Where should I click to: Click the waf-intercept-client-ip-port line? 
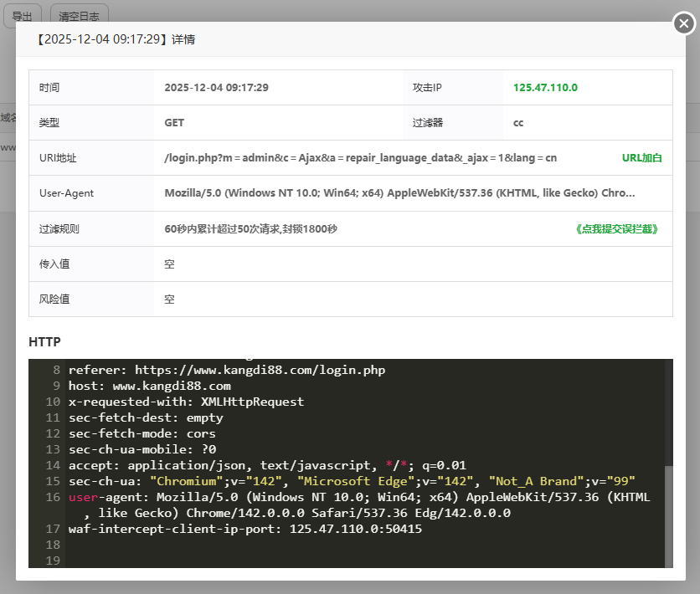point(244,529)
